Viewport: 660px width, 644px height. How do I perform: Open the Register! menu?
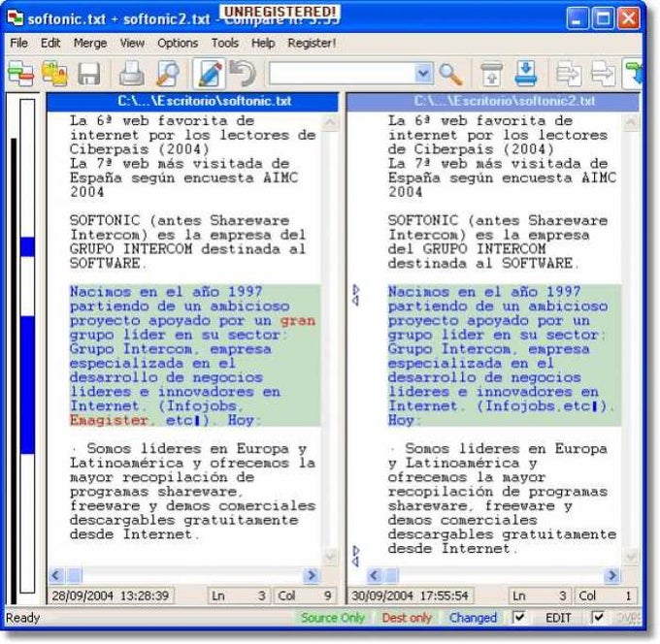[x=312, y=43]
